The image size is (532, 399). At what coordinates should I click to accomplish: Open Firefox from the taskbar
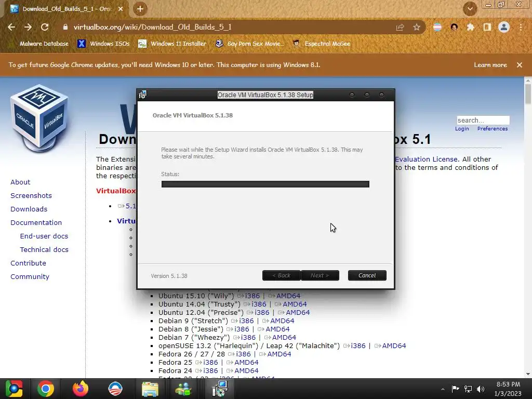(x=81, y=389)
